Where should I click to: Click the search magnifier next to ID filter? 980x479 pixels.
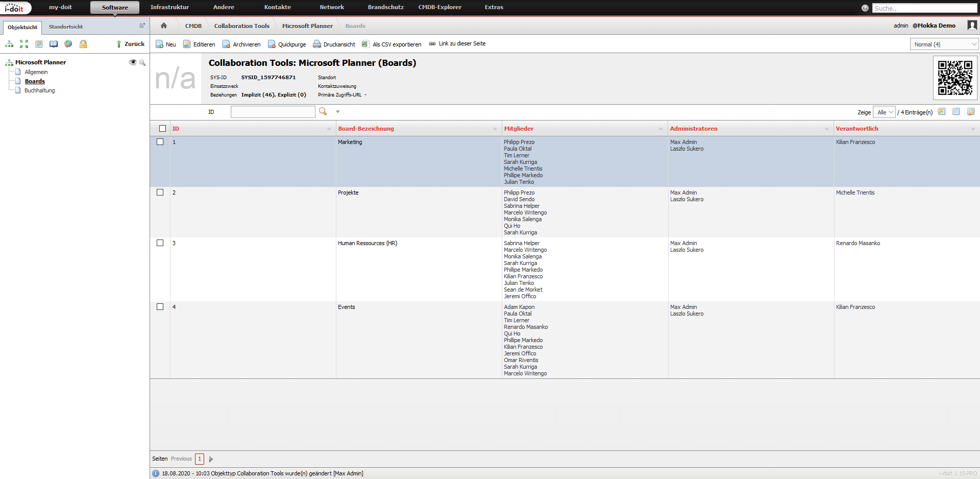[323, 111]
